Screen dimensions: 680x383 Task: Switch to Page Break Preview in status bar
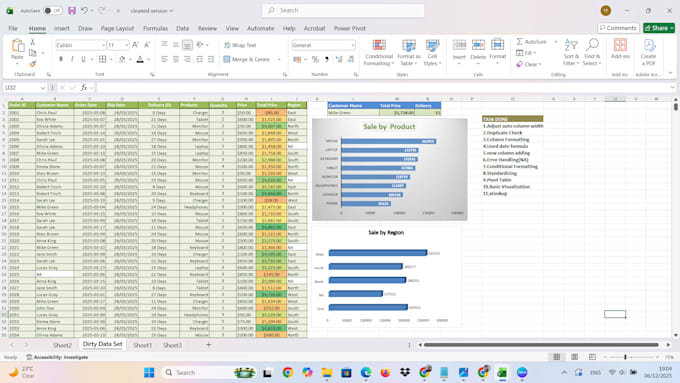(592, 357)
